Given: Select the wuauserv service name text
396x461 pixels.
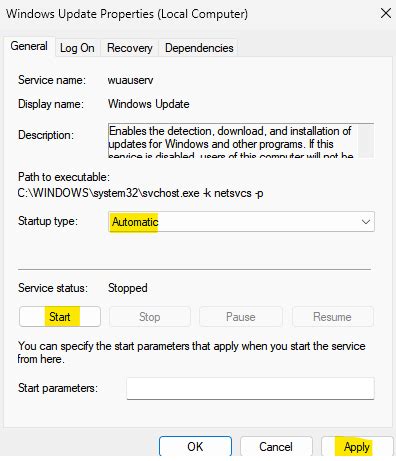Looking at the screenshot, I should 130,80.
